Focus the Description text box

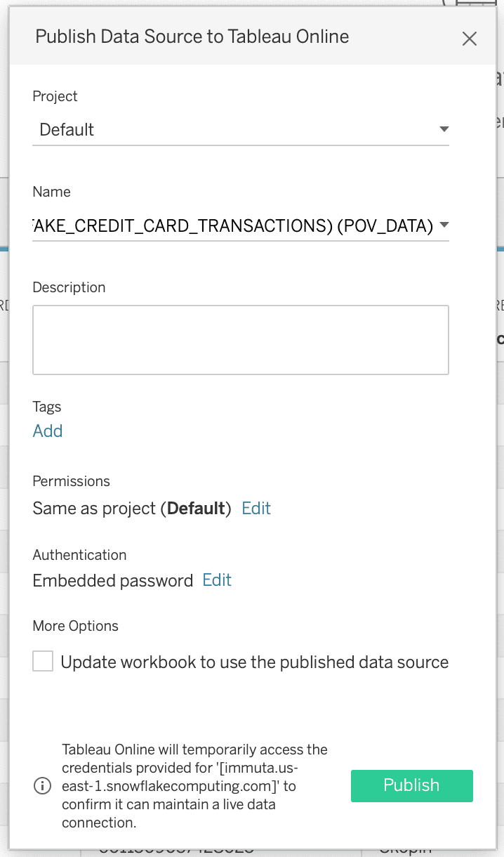tap(240, 339)
